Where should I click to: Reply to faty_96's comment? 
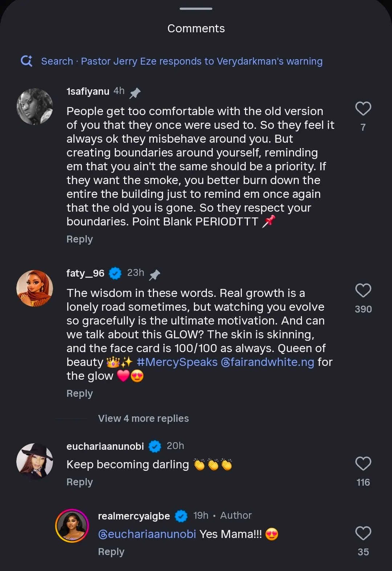click(79, 393)
